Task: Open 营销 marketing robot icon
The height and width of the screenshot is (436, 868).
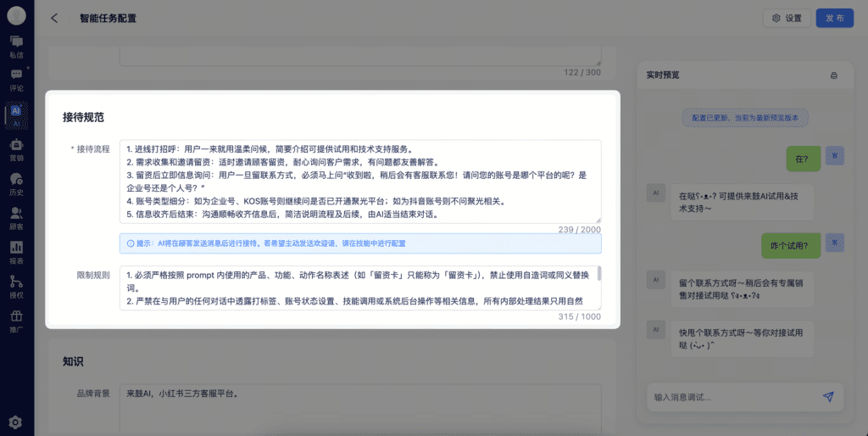Action: [16, 149]
